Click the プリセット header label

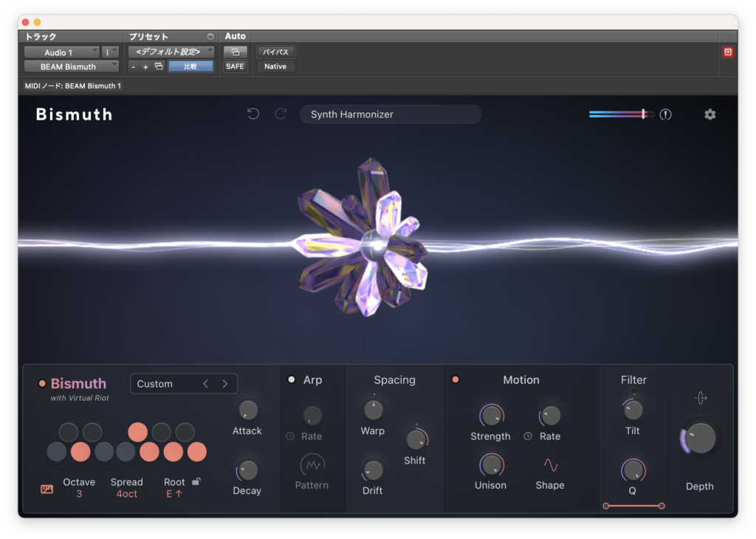click(148, 37)
